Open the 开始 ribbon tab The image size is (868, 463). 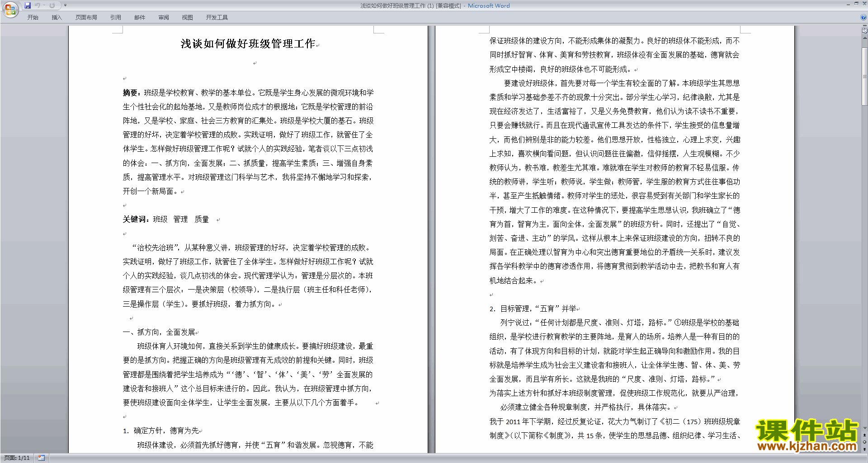[33, 18]
